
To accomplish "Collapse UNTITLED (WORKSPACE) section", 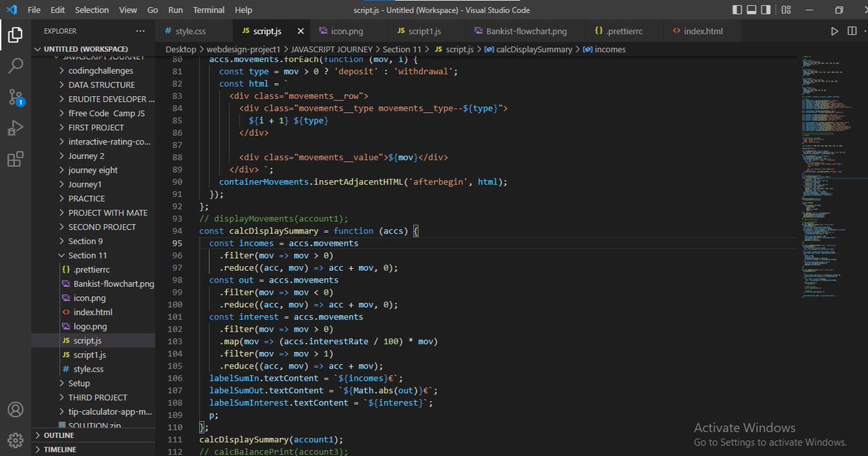I will tap(93, 49).
